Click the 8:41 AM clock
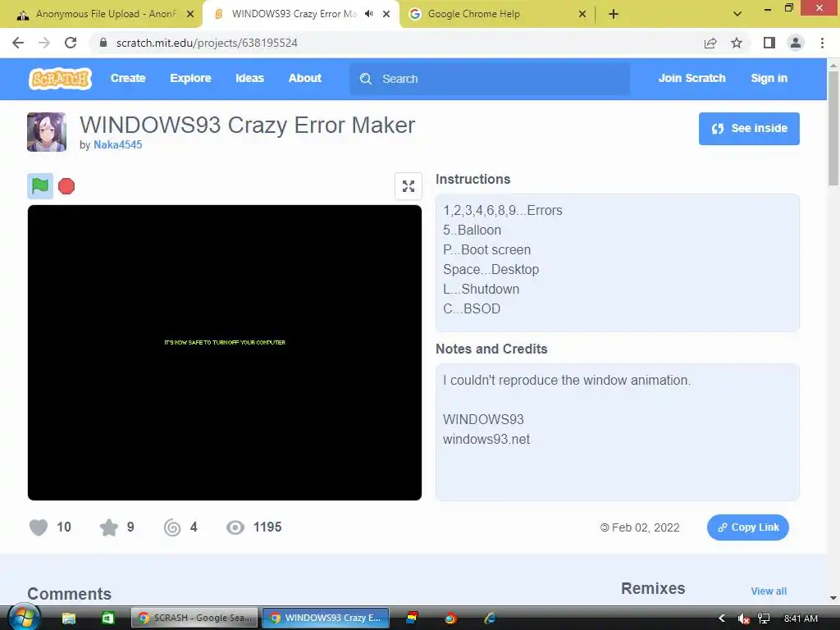 point(801,619)
